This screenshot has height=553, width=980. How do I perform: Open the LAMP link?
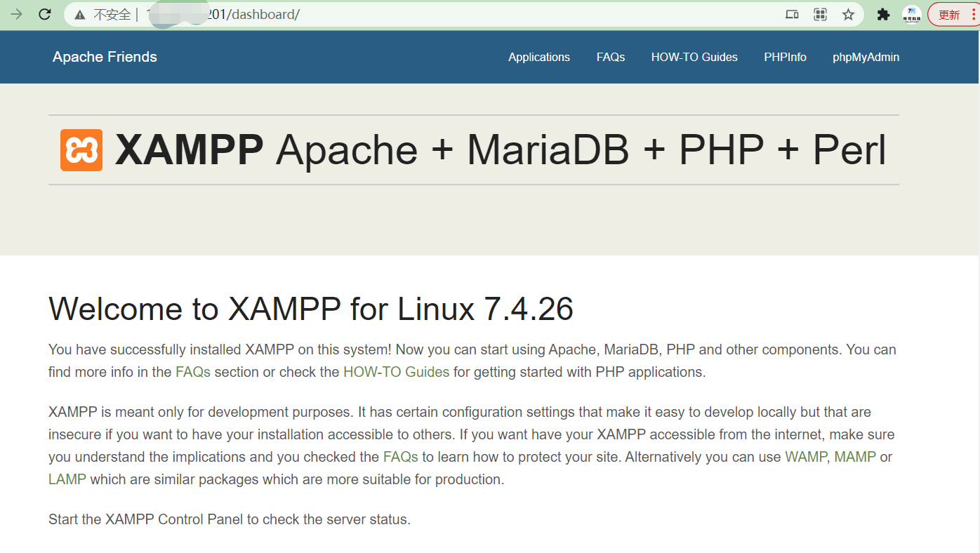tap(67, 480)
